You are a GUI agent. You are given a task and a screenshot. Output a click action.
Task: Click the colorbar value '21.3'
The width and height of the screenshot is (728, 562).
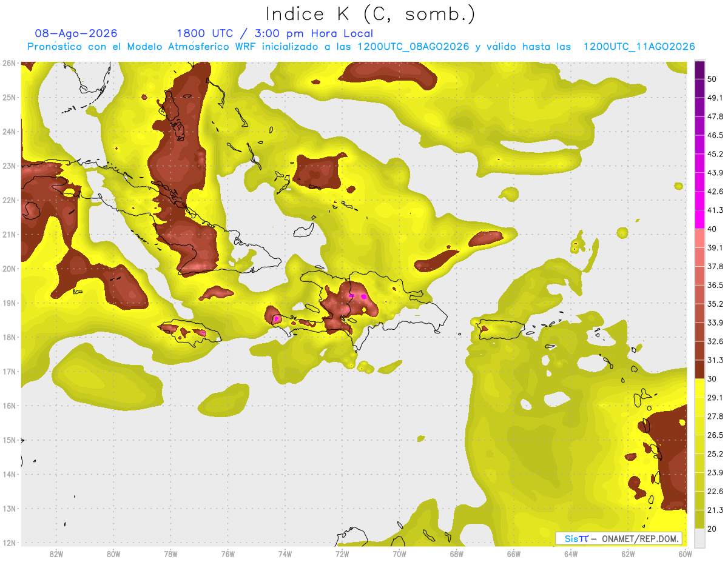pos(715,510)
